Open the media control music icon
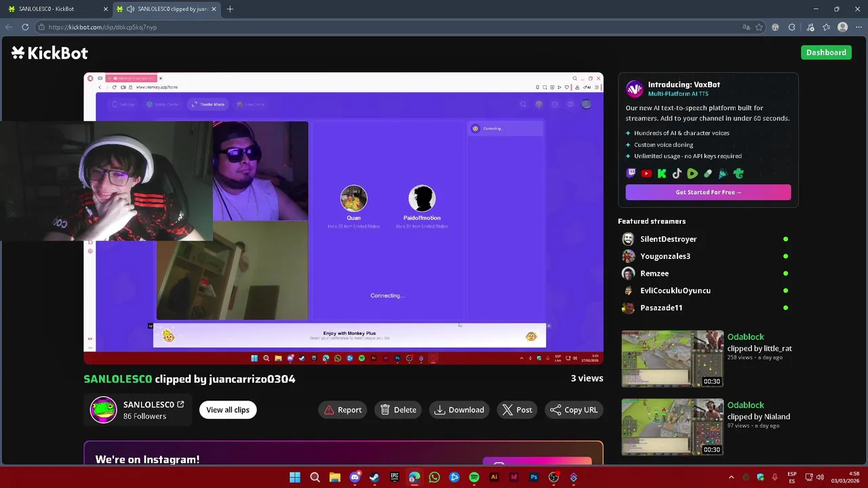 coord(810,27)
